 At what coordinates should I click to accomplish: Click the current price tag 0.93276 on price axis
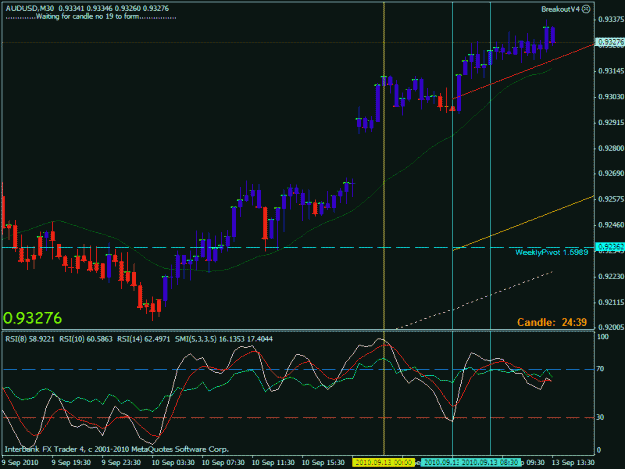pos(609,42)
